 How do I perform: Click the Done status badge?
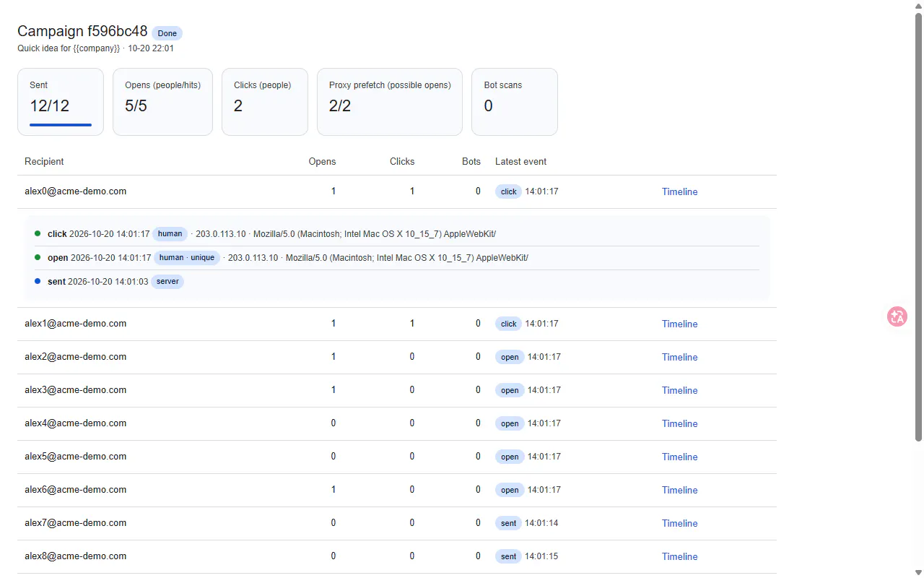167,33
